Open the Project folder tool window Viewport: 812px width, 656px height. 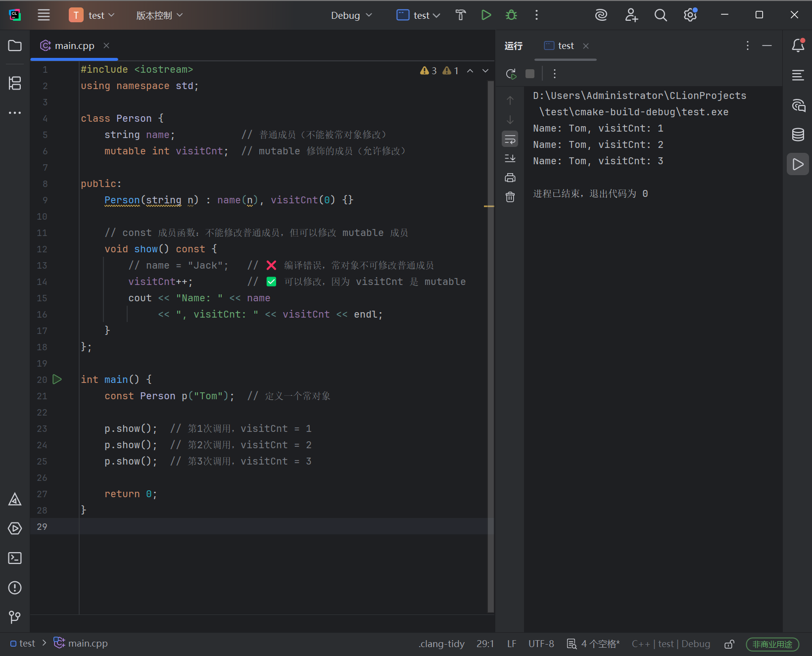(x=15, y=46)
